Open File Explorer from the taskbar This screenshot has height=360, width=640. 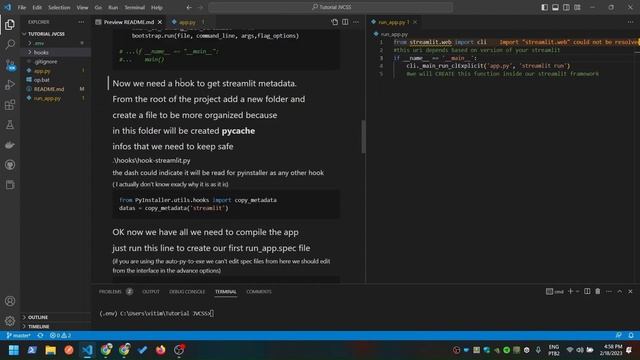(x=51, y=350)
